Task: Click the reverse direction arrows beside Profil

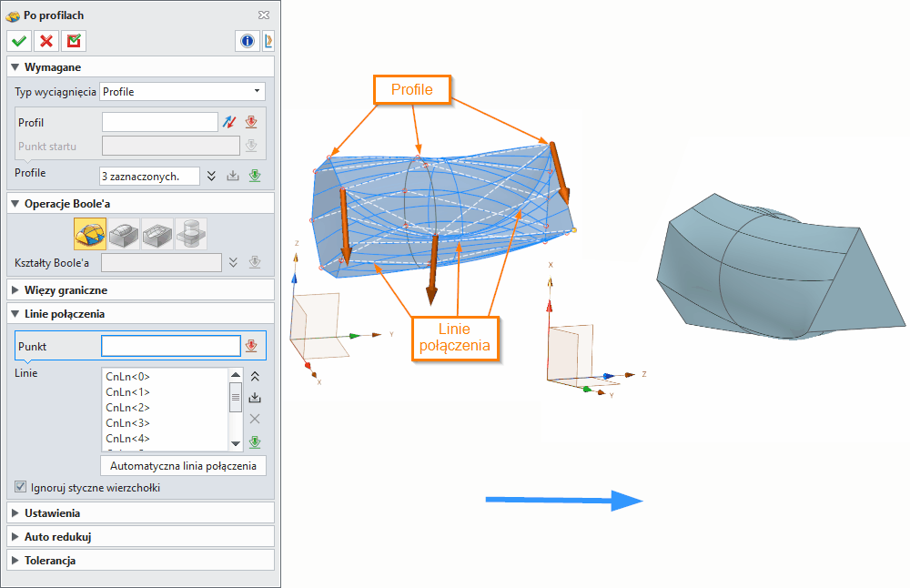Action: pyautogui.click(x=229, y=121)
